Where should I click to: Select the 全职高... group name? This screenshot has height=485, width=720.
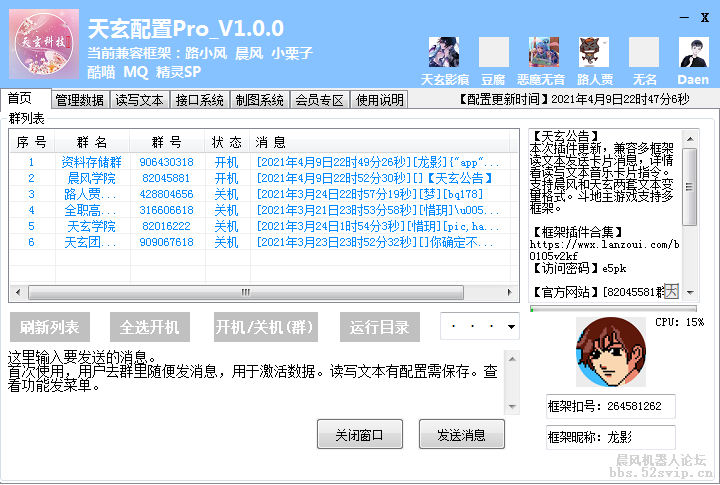tap(90, 210)
